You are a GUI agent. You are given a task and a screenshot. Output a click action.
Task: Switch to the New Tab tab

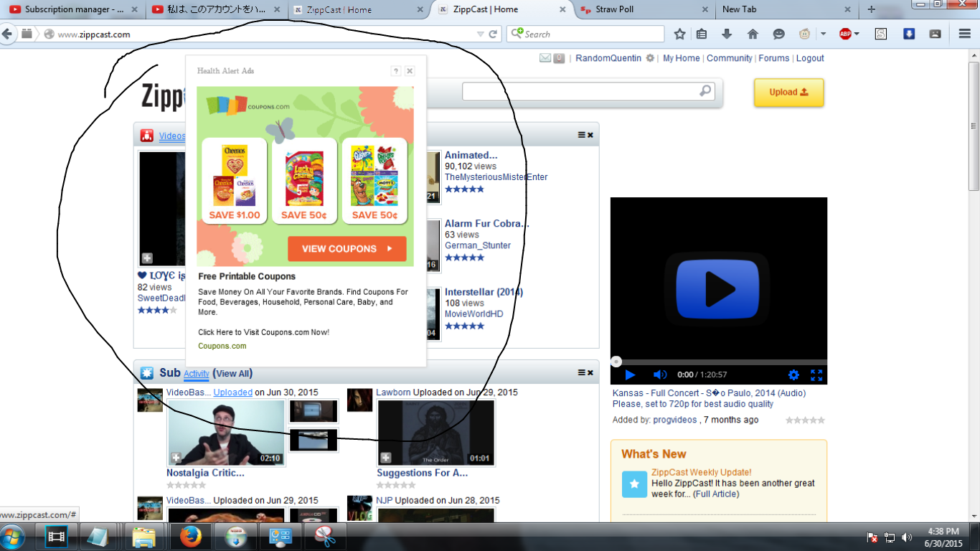click(786, 9)
